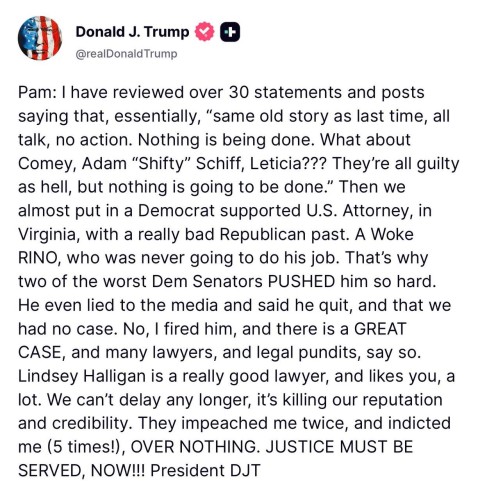Click the red verified checkmark badge
The image size is (478, 500).
pyautogui.click(x=204, y=32)
